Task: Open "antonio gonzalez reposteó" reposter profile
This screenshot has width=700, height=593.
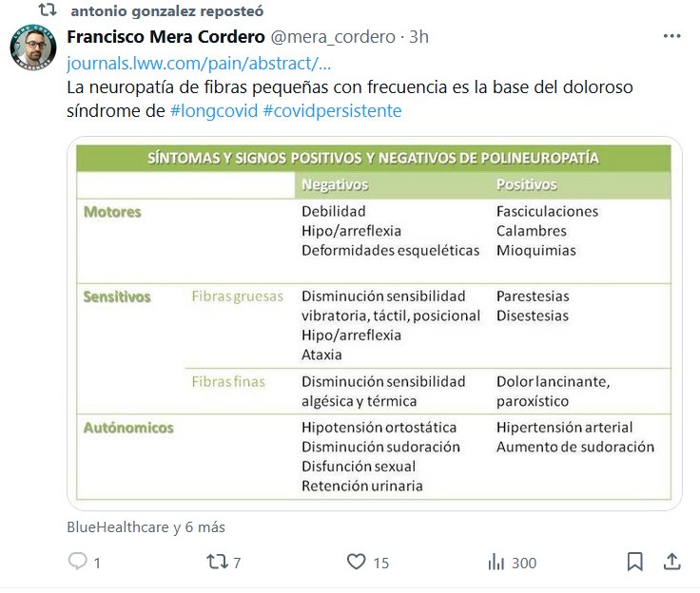Action: point(167,11)
